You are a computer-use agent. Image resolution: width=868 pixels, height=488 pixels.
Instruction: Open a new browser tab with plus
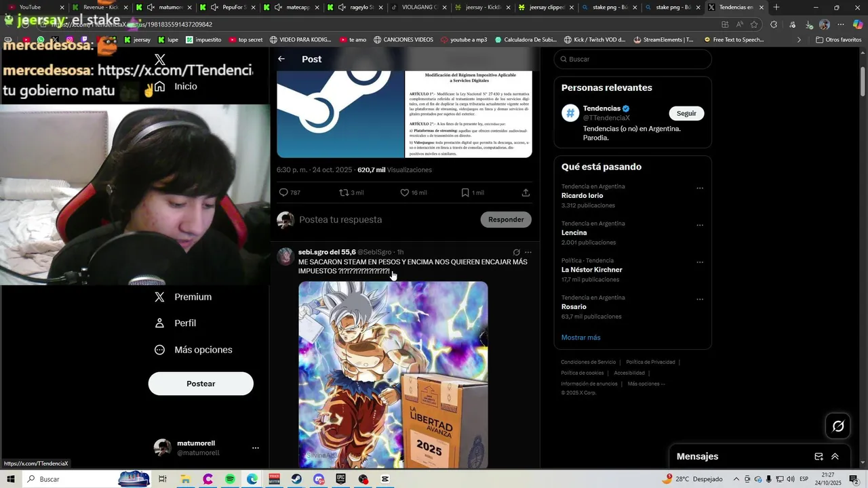776,7
